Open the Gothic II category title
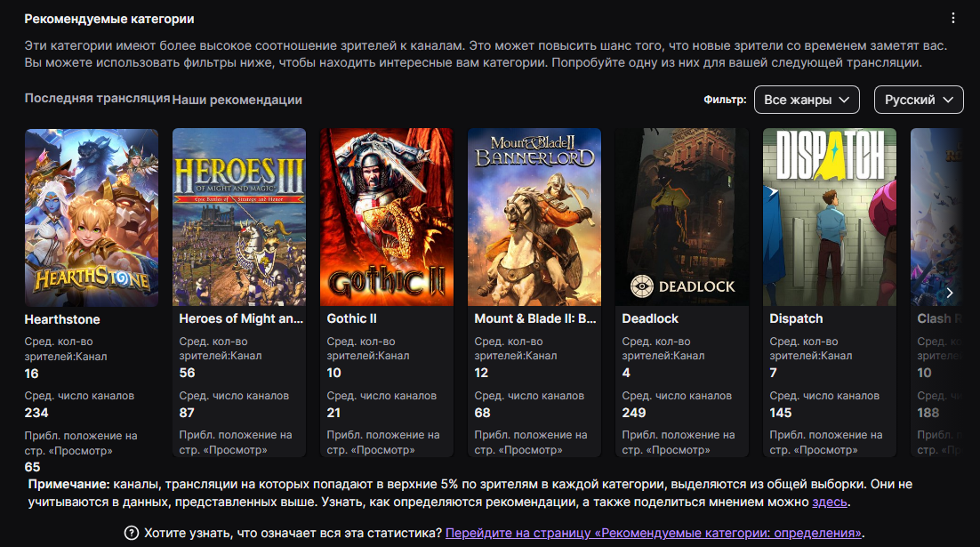 [x=352, y=318]
